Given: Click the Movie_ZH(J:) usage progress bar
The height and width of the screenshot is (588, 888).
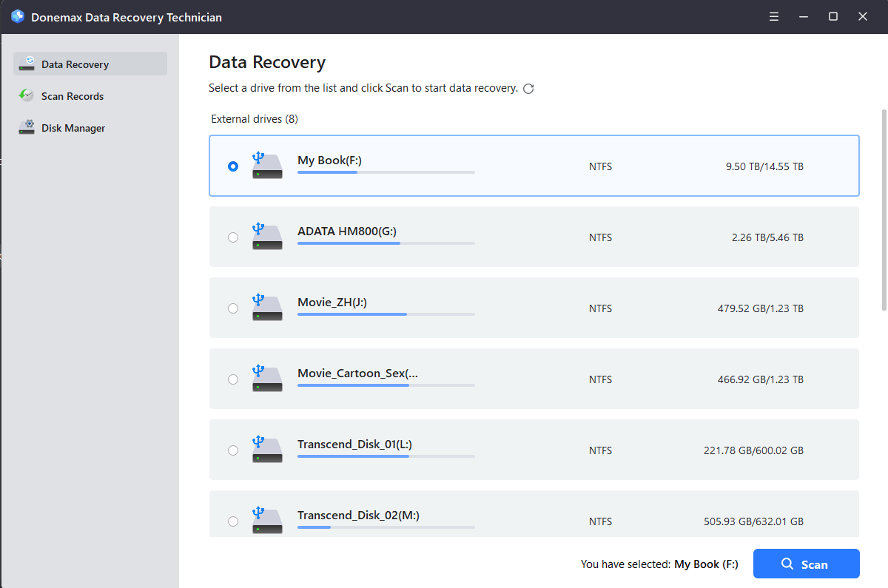Looking at the screenshot, I should pos(386,314).
